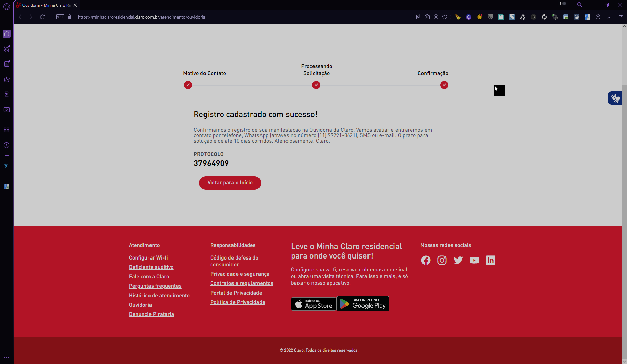Click the blue S extension icon
Viewport: 627px width, 364px height.
click(x=512, y=17)
